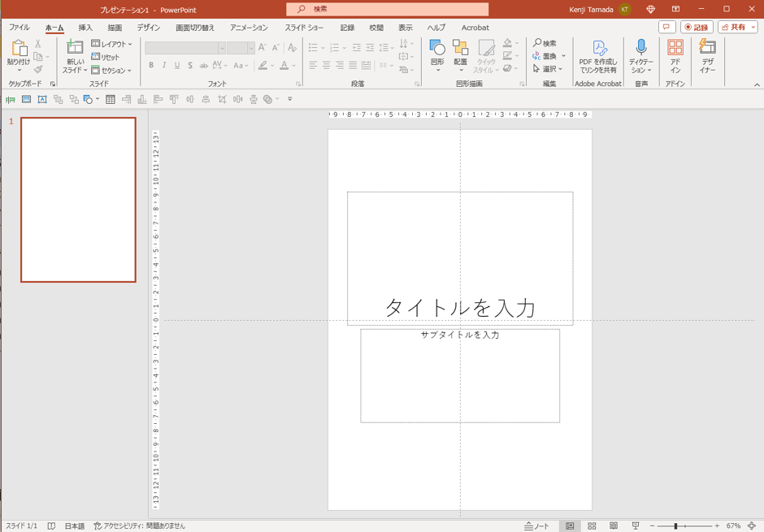Switch to the 挿入 (Insert) ribbon tab

[x=85, y=27]
